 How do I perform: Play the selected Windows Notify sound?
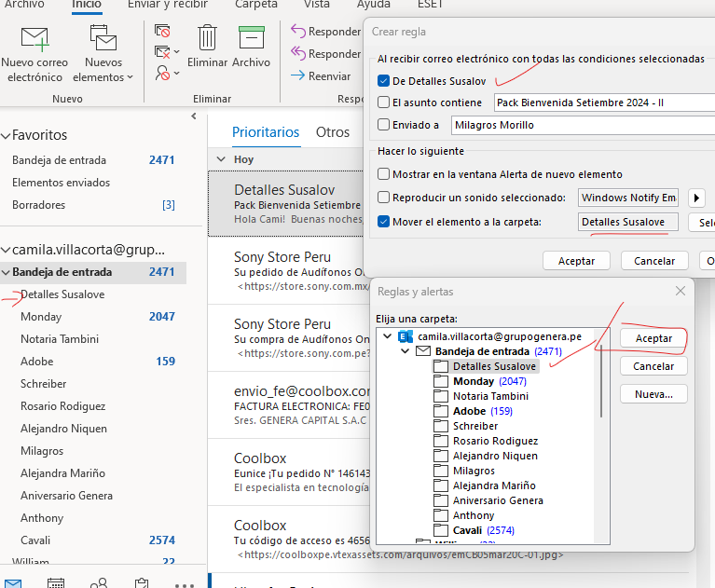click(x=696, y=198)
